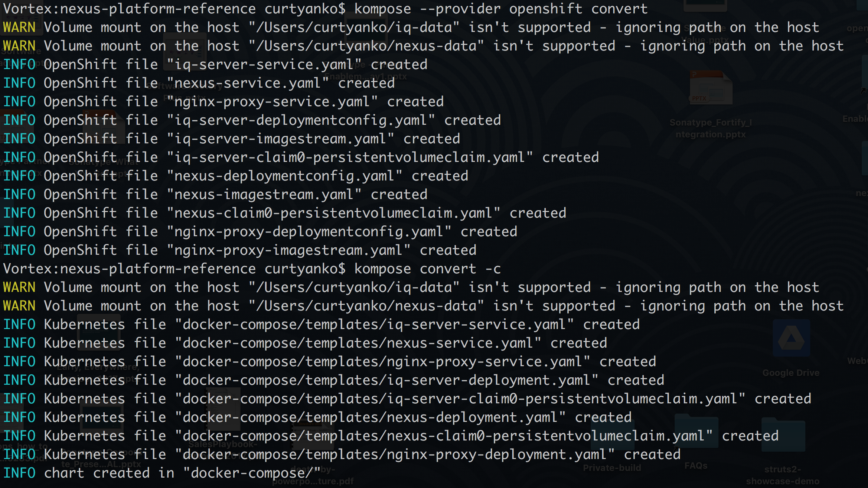Click the "kompose --provider openshift convert" command text
868x488 pixels.
[501, 9]
